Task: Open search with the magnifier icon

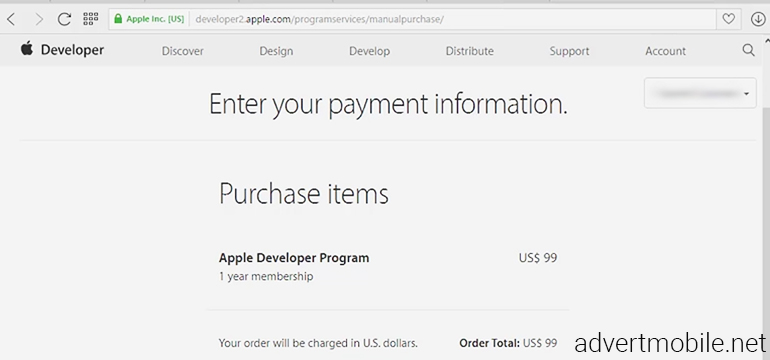Action: 748,50
